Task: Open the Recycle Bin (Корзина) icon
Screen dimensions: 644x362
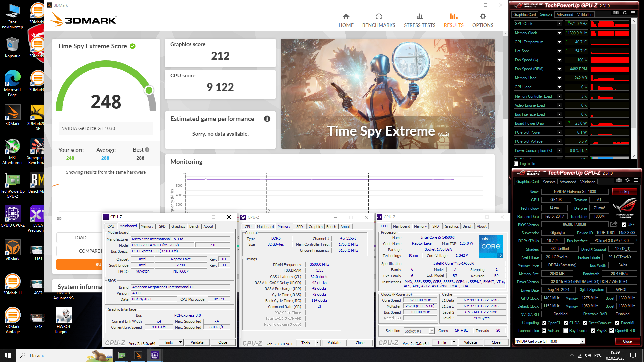Action: tap(12, 47)
